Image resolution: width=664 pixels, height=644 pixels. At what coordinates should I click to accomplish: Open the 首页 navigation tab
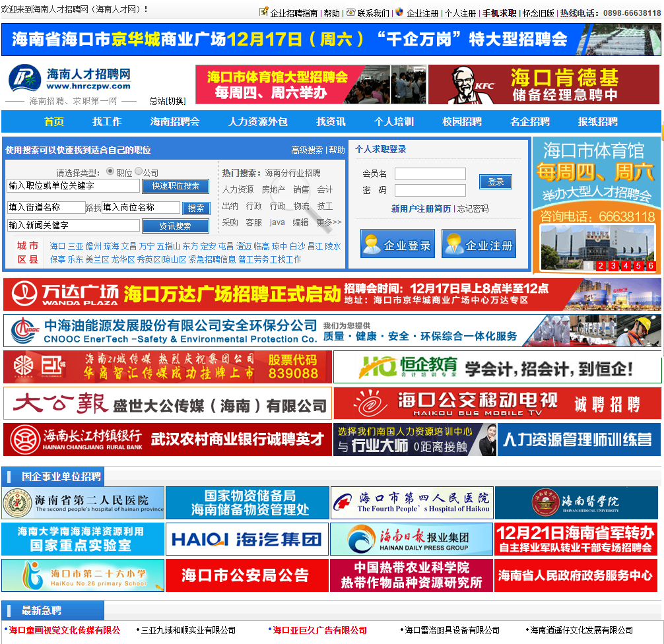54,122
